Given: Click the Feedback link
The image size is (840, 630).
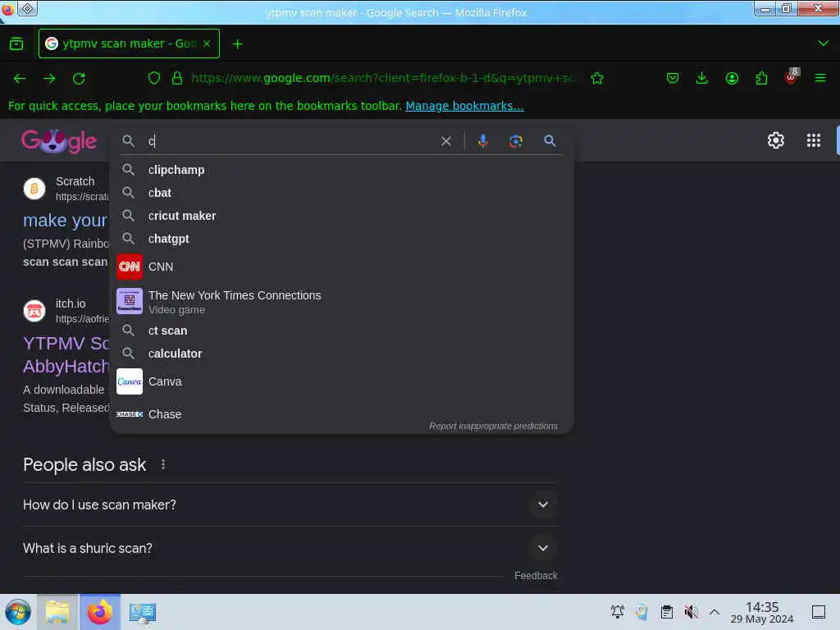Looking at the screenshot, I should 536,575.
